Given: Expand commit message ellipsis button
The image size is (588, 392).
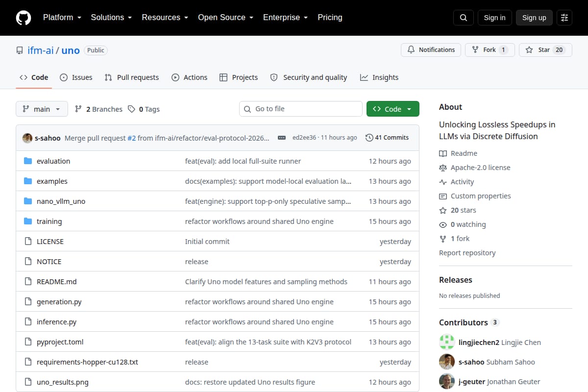Looking at the screenshot, I should point(282,138).
